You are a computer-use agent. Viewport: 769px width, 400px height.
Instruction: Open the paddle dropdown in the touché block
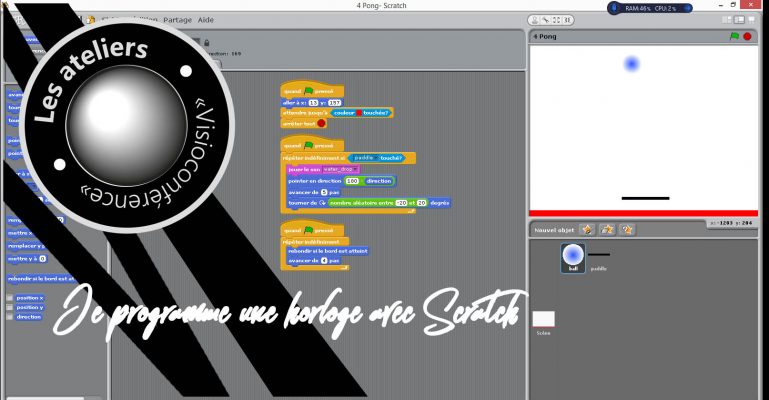point(377,158)
